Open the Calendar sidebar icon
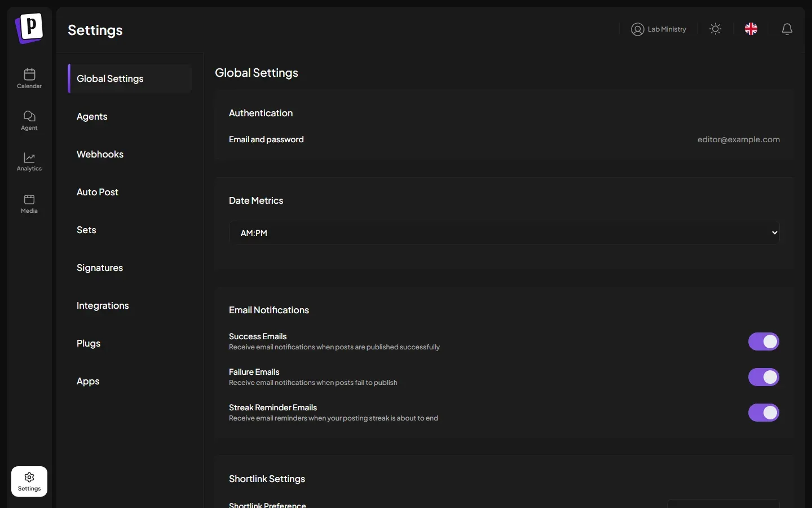Image resolution: width=812 pixels, height=508 pixels. click(29, 78)
